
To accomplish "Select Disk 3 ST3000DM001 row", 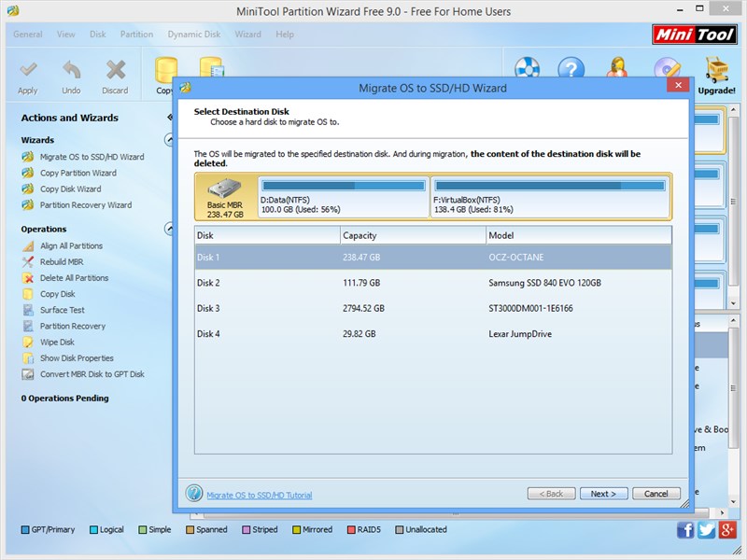I will click(433, 309).
